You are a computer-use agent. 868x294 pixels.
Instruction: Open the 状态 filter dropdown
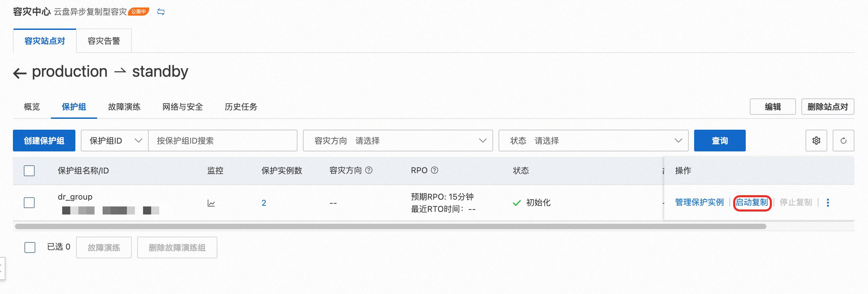tap(593, 141)
